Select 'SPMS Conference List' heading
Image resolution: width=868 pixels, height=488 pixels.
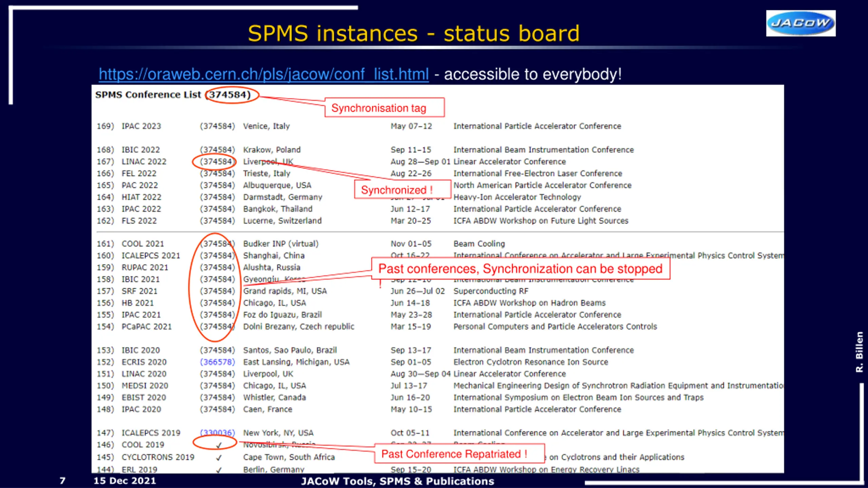pyautogui.click(x=148, y=95)
